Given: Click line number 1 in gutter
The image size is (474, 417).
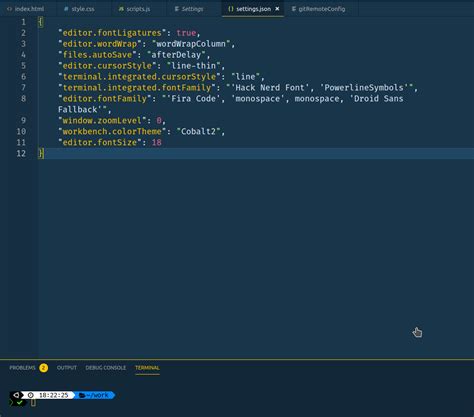Looking at the screenshot, I should tap(23, 22).
